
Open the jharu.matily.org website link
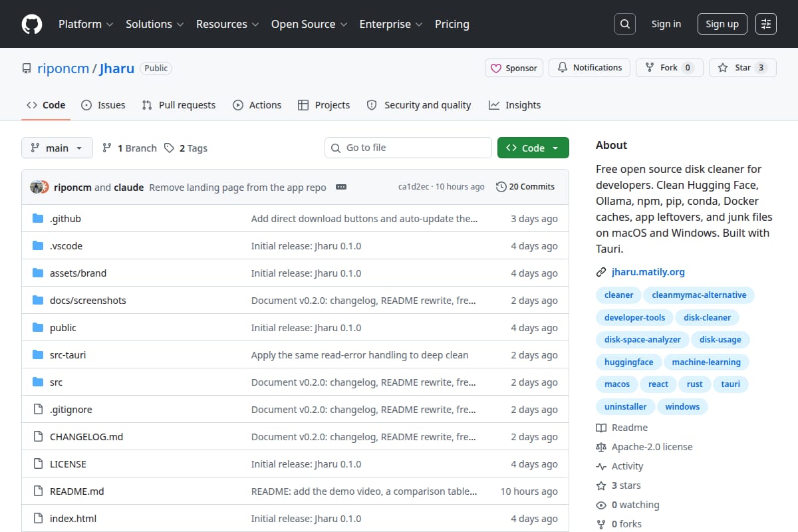coord(648,272)
